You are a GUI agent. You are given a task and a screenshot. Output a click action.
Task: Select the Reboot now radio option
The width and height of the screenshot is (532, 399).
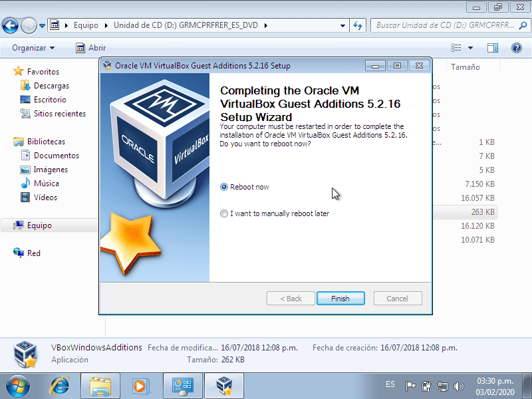tap(224, 188)
